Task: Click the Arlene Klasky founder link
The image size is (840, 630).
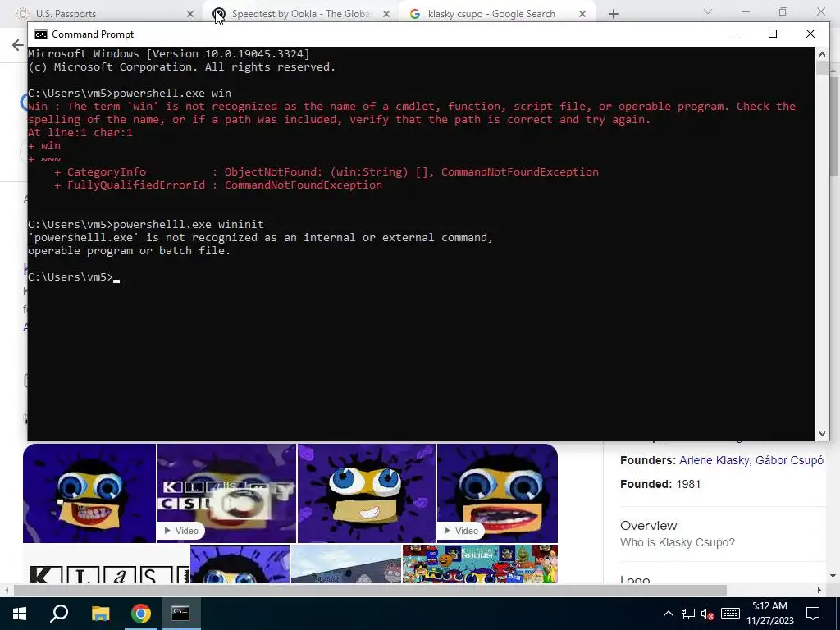Action: (715, 460)
